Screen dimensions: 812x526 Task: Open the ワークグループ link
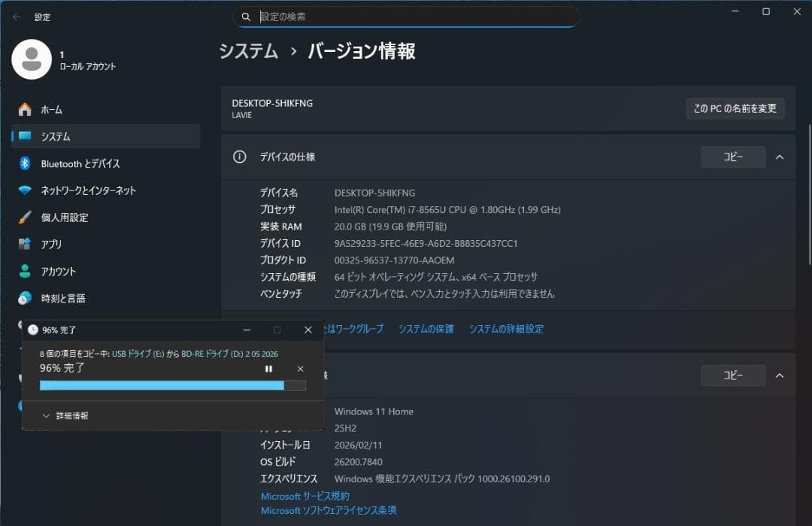(x=353, y=329)
